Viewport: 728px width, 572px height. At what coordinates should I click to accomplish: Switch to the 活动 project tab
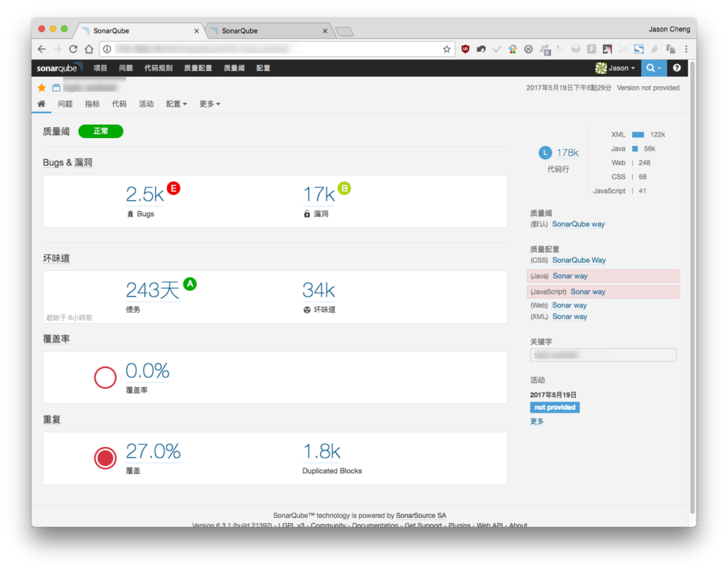click(x=146, y=104)
